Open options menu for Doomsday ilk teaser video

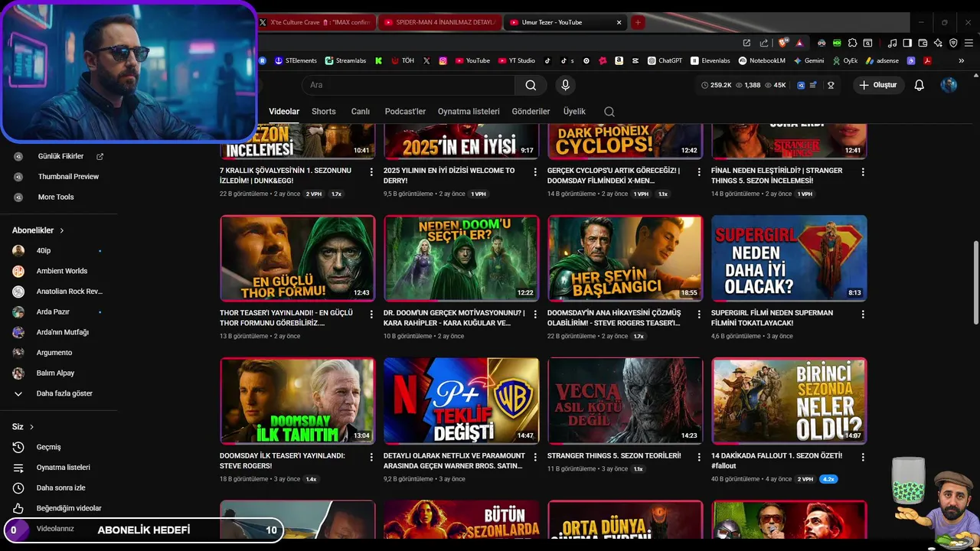pos(371,457)
